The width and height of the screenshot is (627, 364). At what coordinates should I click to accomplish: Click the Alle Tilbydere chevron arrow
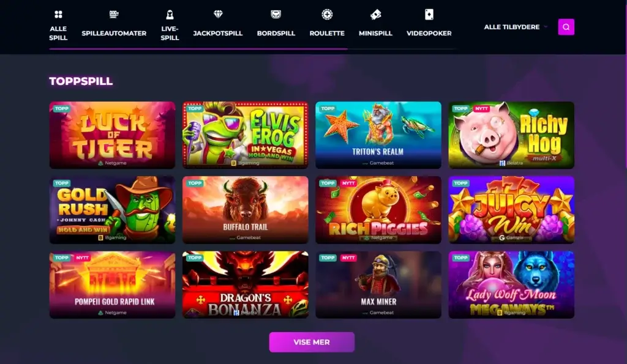tap(546, 27)
